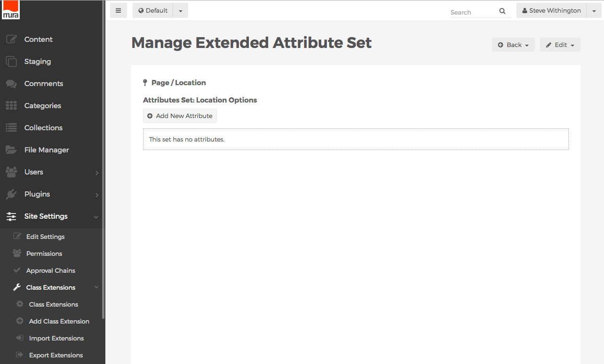The height and width of the screenshot is (364, 604).
Task: Click the Plugins plug icon
Action: (x=11, y=194)
